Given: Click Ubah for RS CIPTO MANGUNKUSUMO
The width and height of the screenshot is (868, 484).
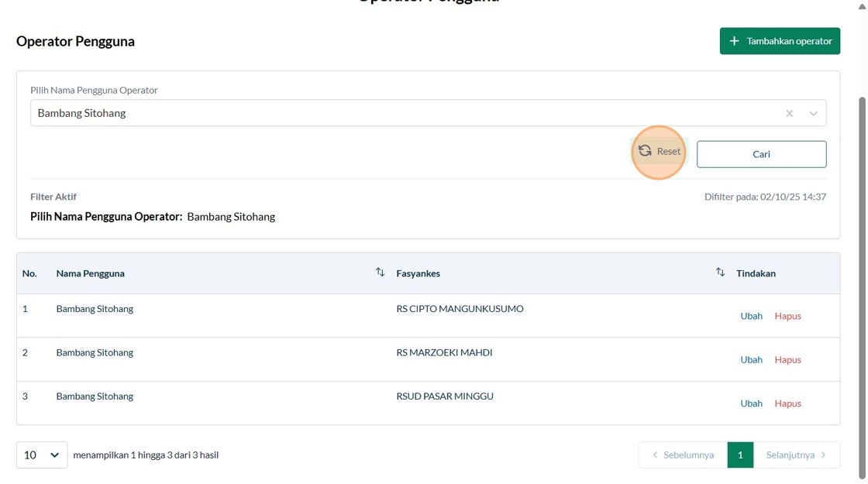Looking at the screenshot, I should pyautogui.click(x=751, y=316).
